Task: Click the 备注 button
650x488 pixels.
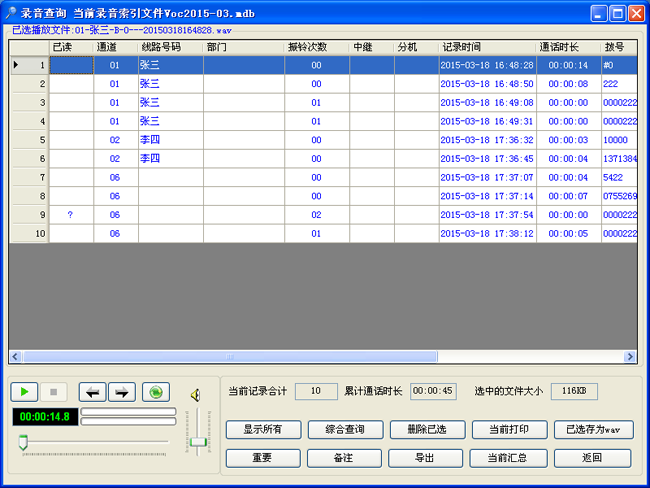Action: (344, 458)
